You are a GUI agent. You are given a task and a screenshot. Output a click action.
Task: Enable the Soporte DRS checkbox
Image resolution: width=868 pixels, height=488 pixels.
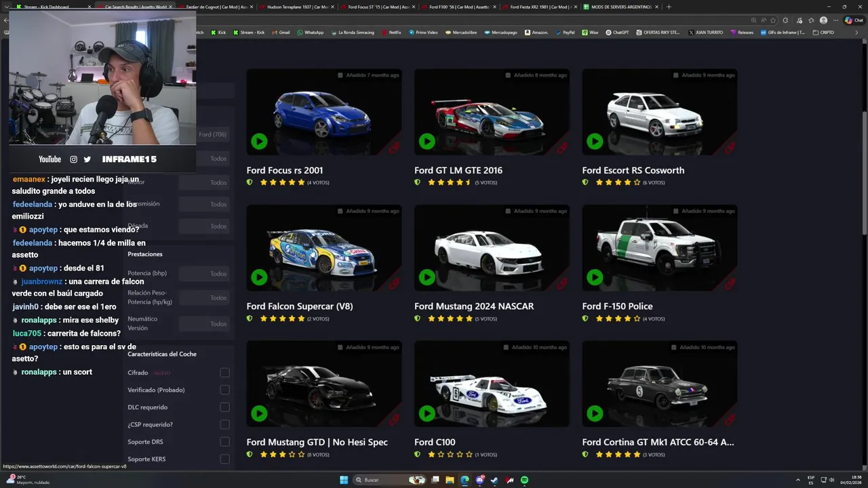coord(224,442)
